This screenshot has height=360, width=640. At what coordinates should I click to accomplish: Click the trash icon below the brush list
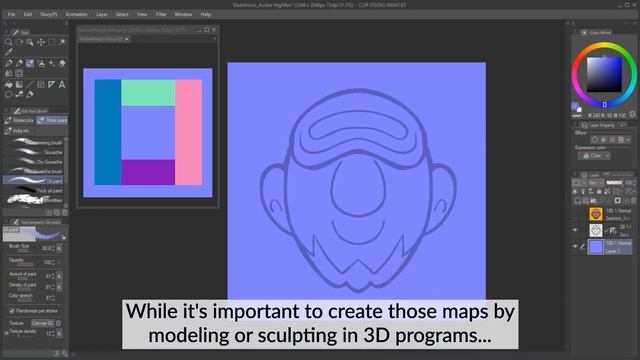click(64, 213)
